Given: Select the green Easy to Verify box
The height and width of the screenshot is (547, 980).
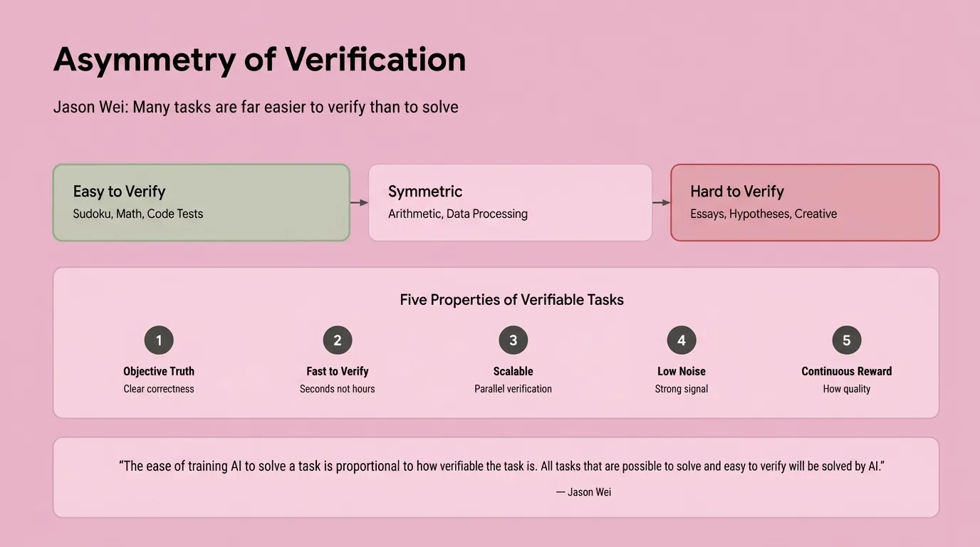Looking at the screenshot, I should [x=202, y=203].
